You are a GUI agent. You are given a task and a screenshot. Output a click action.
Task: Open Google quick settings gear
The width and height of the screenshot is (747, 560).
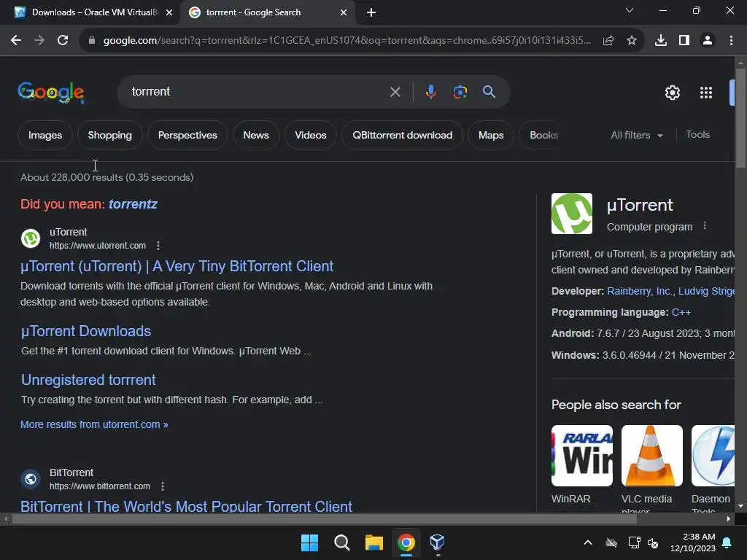tap(672, 93)
